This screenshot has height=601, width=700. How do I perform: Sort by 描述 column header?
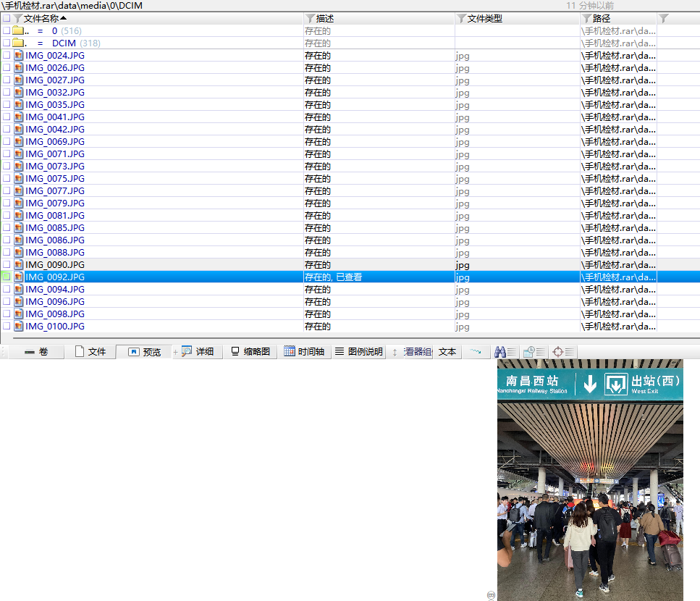(x=325, y=18)
